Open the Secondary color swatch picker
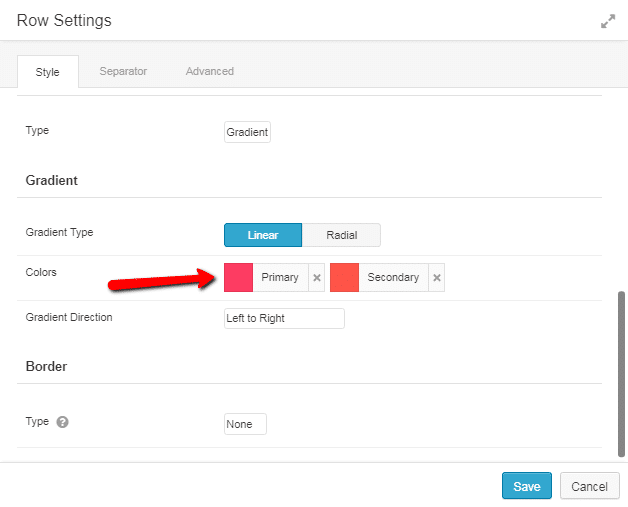 click(x=344, y=278)
